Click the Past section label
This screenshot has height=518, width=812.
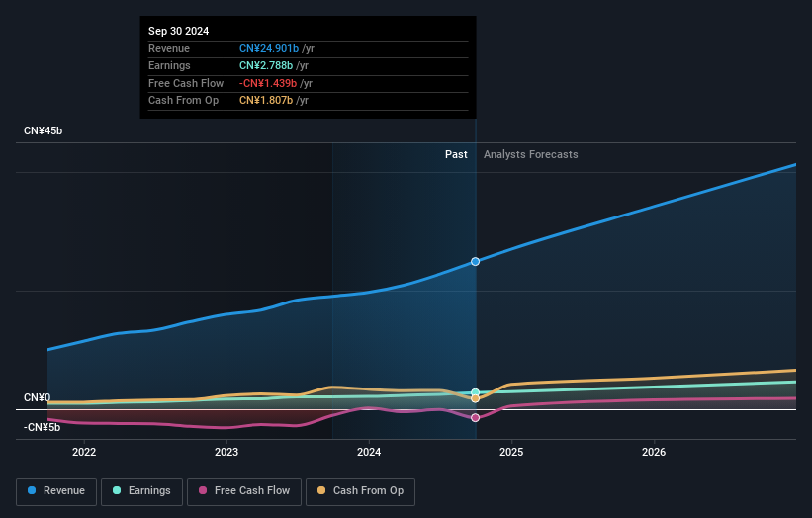click(456, 154)
